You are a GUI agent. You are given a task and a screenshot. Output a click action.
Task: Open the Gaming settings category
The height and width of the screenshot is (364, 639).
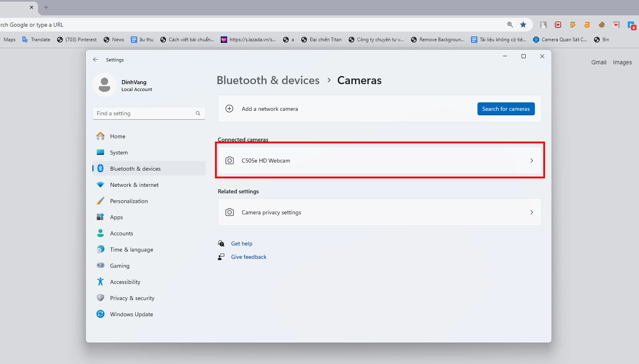coord(119,266)
